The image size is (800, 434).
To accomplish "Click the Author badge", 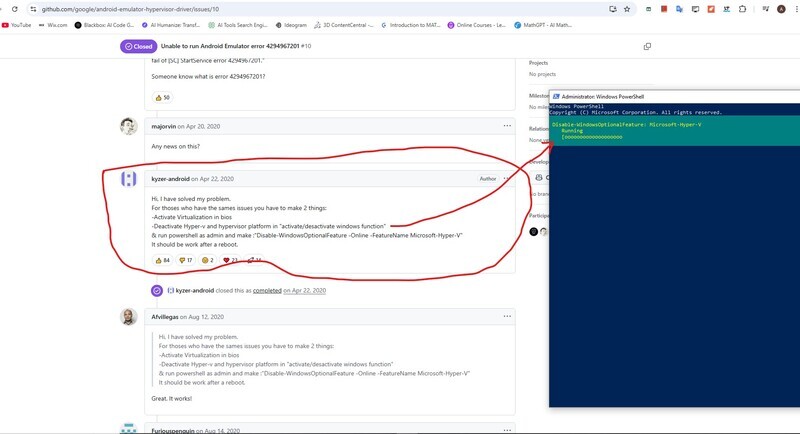I will tap(488, 178).
